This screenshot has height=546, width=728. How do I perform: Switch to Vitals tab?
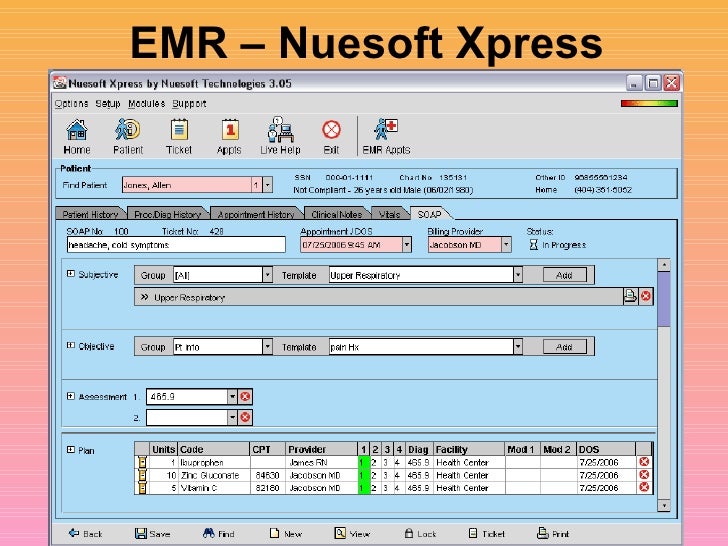pyautogui.click(x=389, y=214)
